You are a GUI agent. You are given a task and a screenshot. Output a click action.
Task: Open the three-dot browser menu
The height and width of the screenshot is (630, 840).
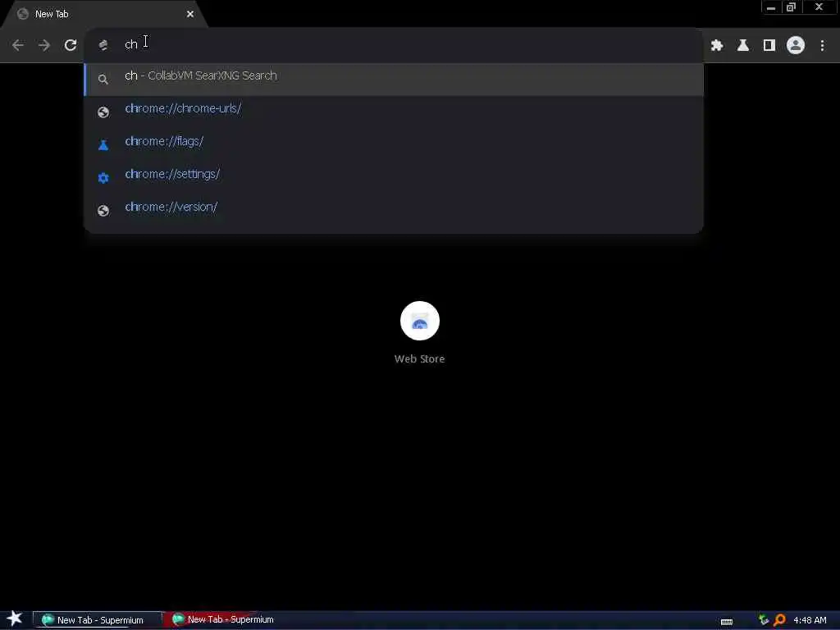coord(822,46)
